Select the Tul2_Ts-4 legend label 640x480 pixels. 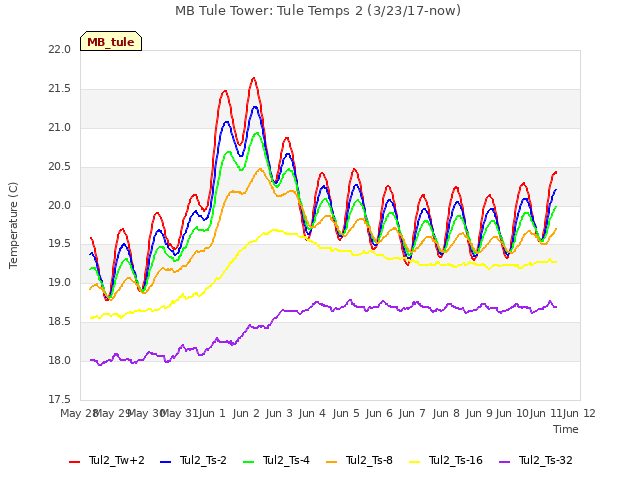286,460
